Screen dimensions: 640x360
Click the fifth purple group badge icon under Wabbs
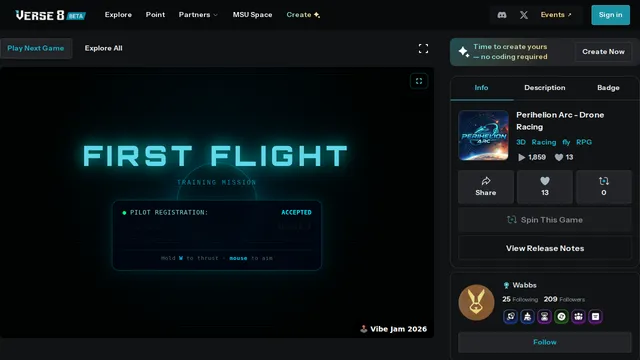[578, 316]
